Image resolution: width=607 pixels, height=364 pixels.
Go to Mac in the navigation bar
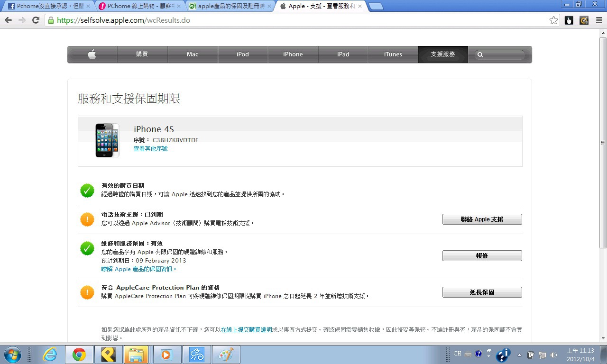193,55
